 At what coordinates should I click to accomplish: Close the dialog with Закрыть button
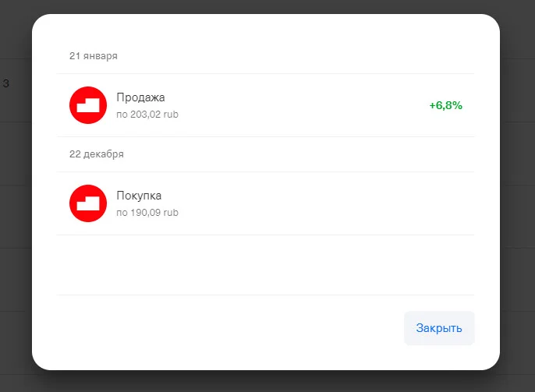tap(439, 328)
